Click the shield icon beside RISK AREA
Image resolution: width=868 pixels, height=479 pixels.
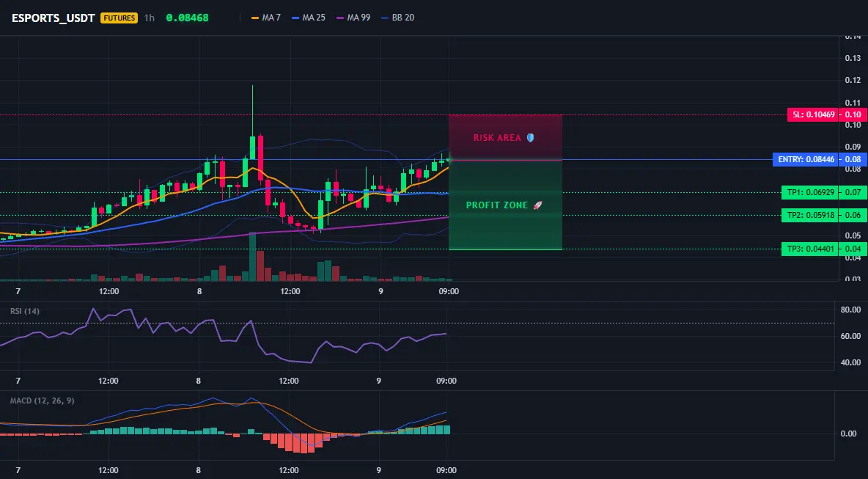pyautogui.click(x=530, y=137)
